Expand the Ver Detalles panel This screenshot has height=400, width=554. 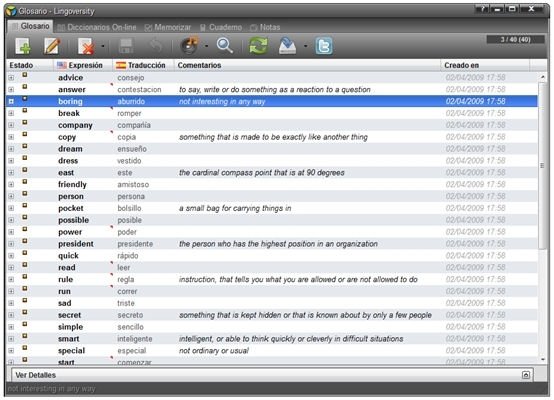pyautogui.click(x=526, y=375)
